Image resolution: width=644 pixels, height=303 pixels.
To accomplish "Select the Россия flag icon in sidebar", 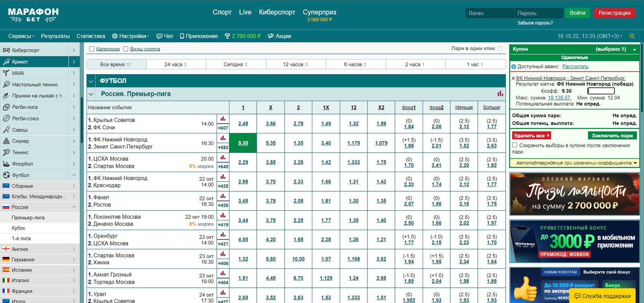I will click(6, 207).
